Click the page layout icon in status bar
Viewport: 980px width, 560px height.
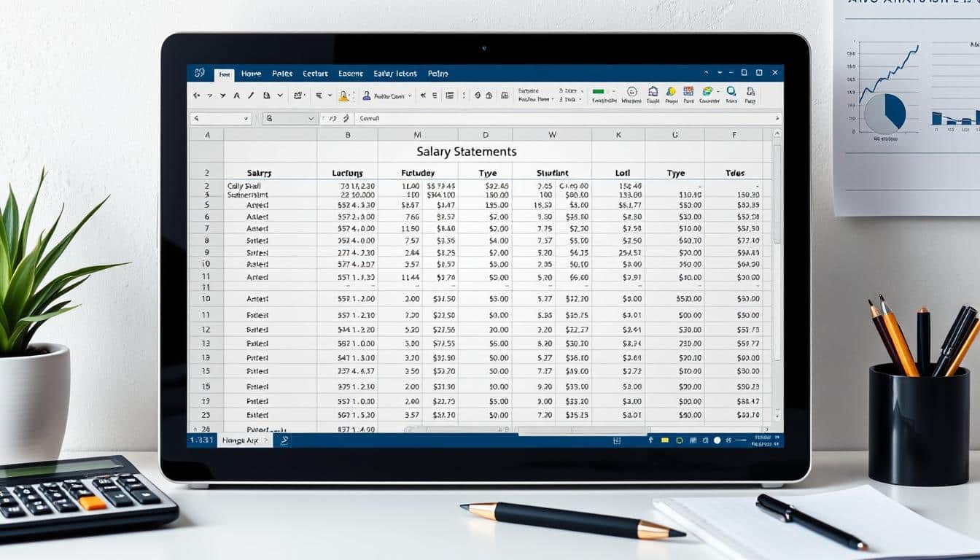click(x=617, y=440)
